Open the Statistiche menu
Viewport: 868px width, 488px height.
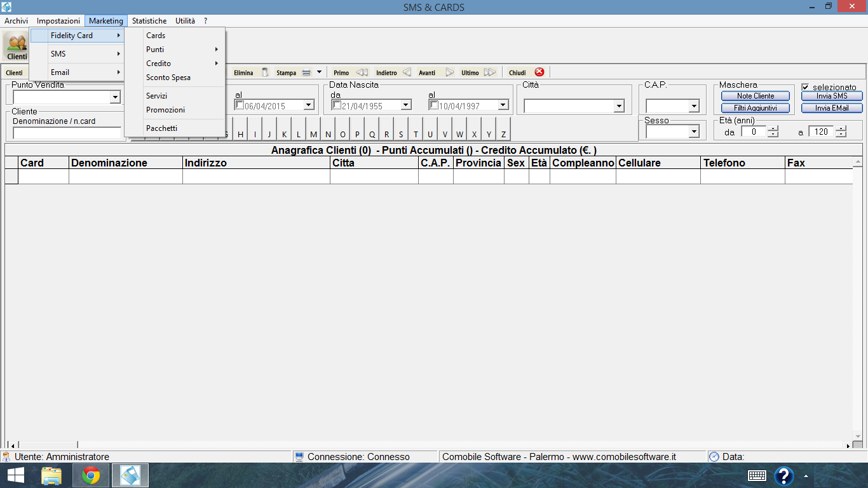[x=149, y=21]
